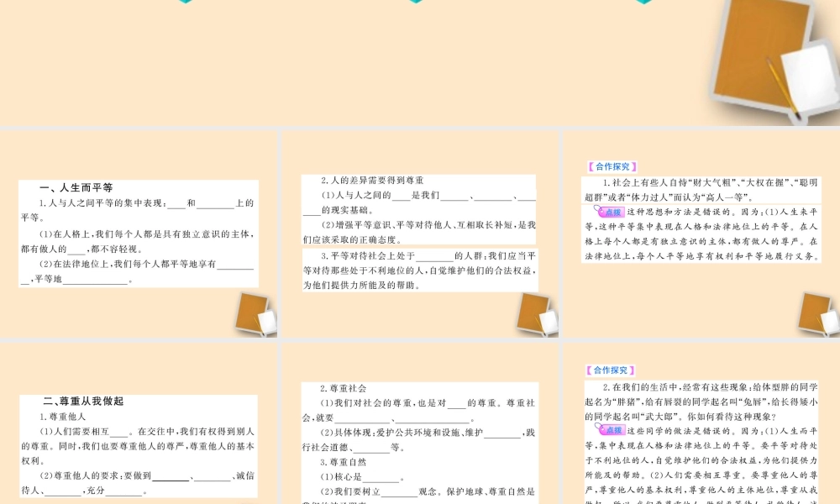The width and height of the screenshot is (840, 504).
Task: Click the line 3.尊重自然
Action: pos(343,462)
